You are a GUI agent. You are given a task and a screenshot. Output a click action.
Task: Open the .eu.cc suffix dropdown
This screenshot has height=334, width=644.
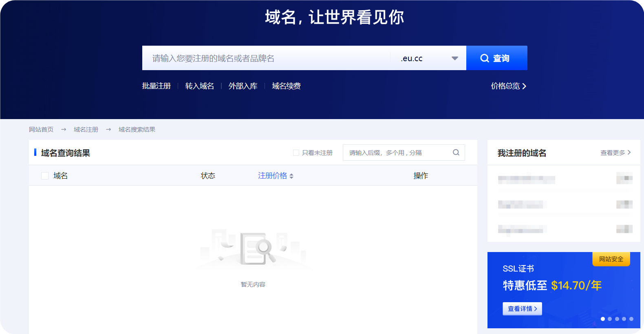point(429,58)
